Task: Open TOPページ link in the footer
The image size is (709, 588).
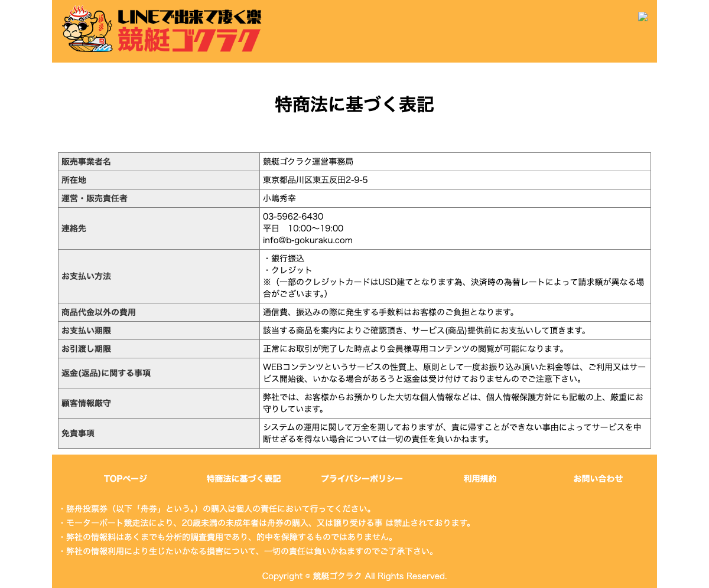Action: pyautogui.click(x=125, y=479)
